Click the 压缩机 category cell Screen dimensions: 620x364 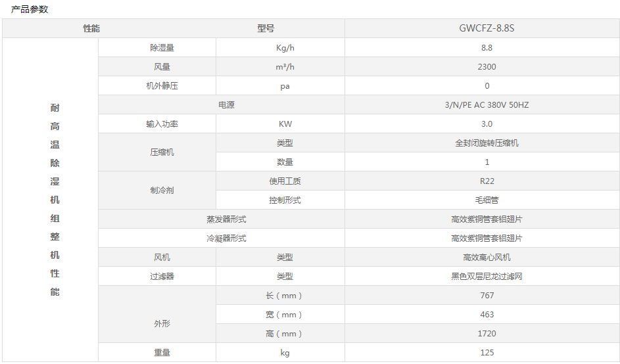(x=162, y=152)
